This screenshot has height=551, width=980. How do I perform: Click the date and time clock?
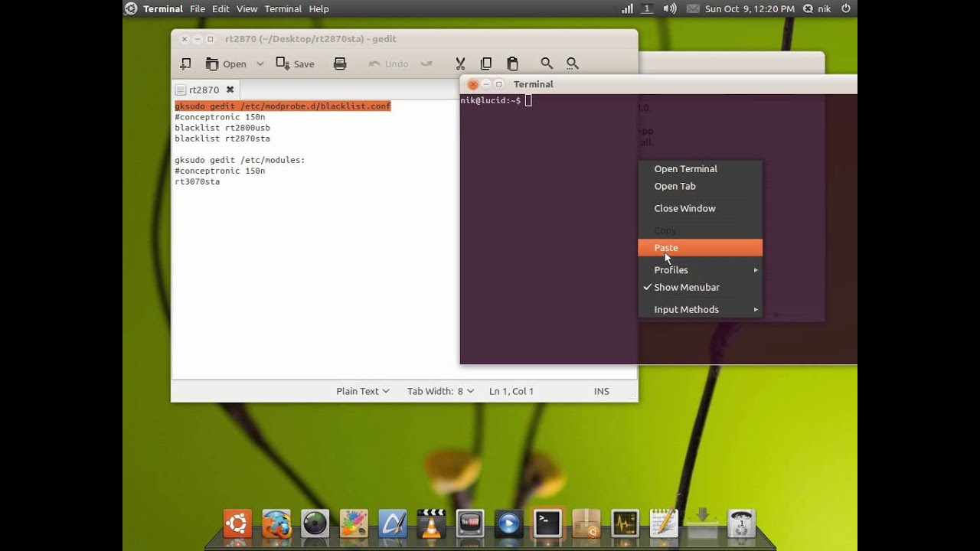(x=750, y=9)
